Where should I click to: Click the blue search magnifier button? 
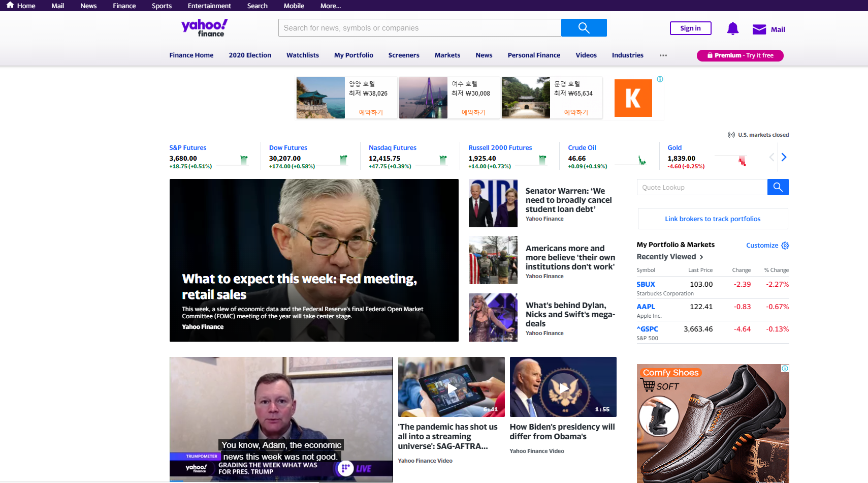tap(584, 28)
